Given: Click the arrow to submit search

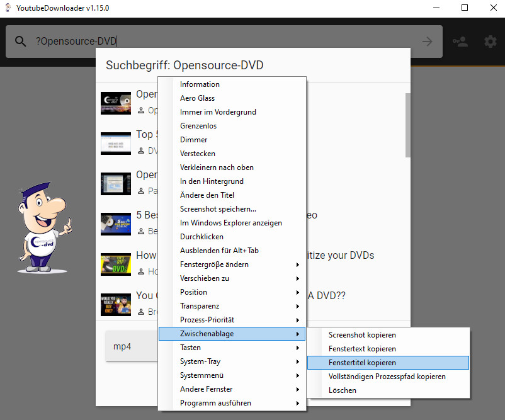Looking at the screenshot, I should [428, 42].
